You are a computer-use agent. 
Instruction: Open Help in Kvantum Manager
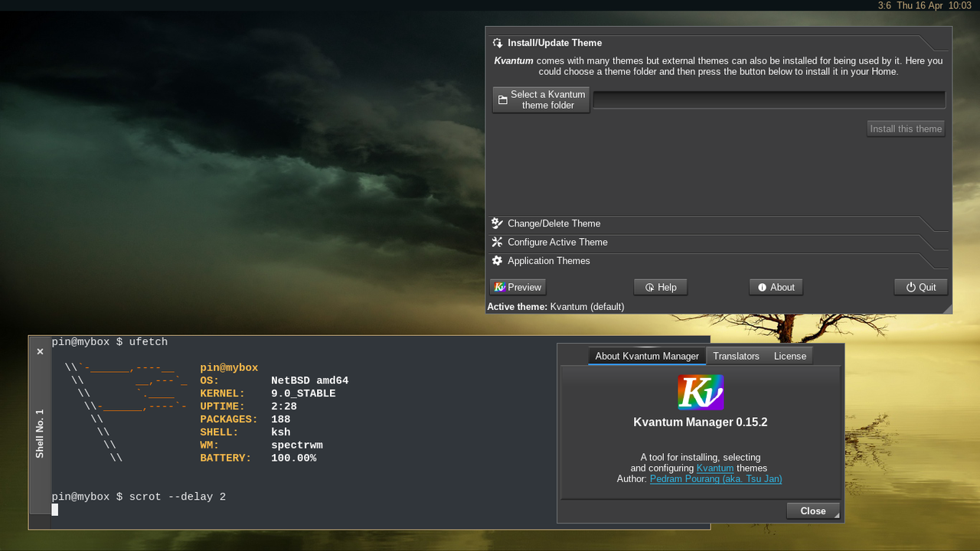pyautogui.click(x=661, y=287)
